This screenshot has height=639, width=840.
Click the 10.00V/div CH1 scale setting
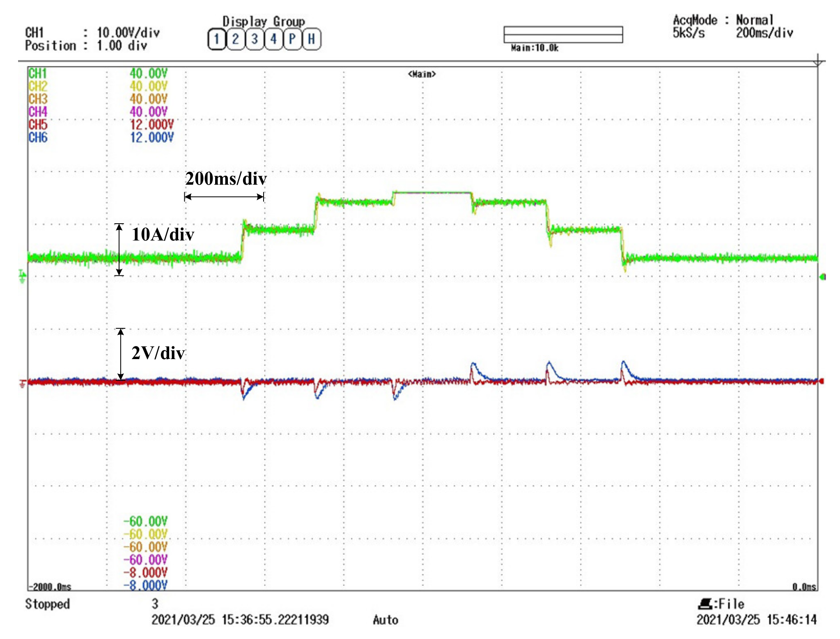128,32
